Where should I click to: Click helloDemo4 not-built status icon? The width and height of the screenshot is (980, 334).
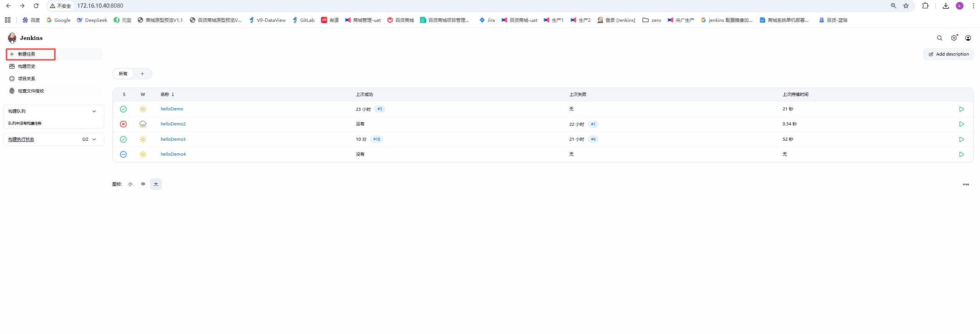click(x=124, y=155)
